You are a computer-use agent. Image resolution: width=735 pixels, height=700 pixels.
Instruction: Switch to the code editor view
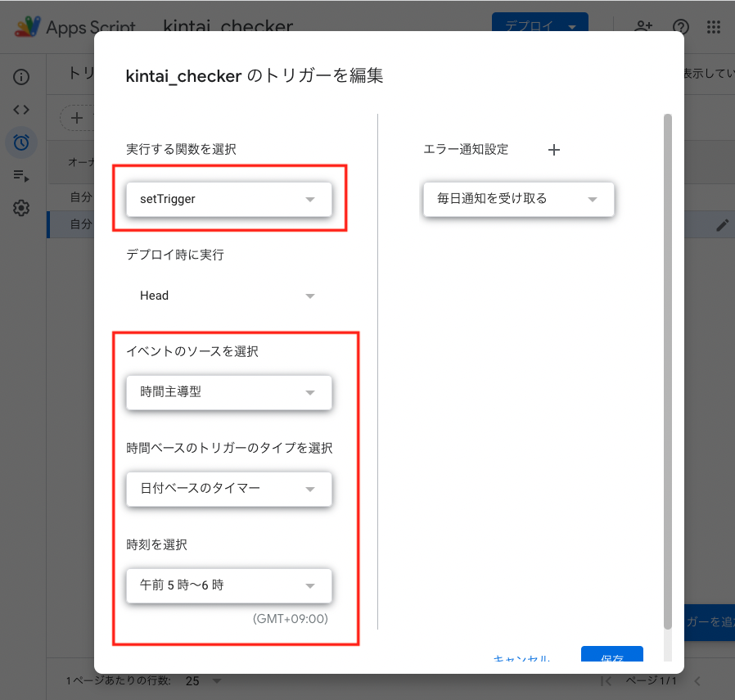pyautogui.click(x=20, y=109)
